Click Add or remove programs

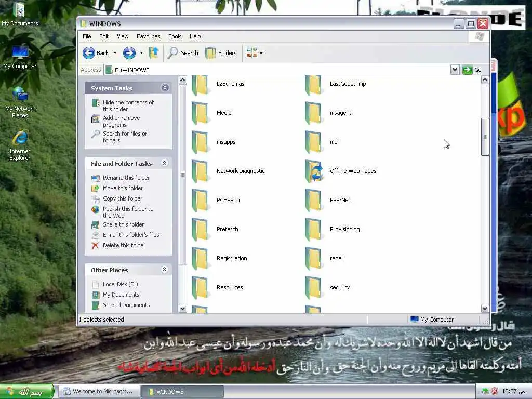coord(116,121)
